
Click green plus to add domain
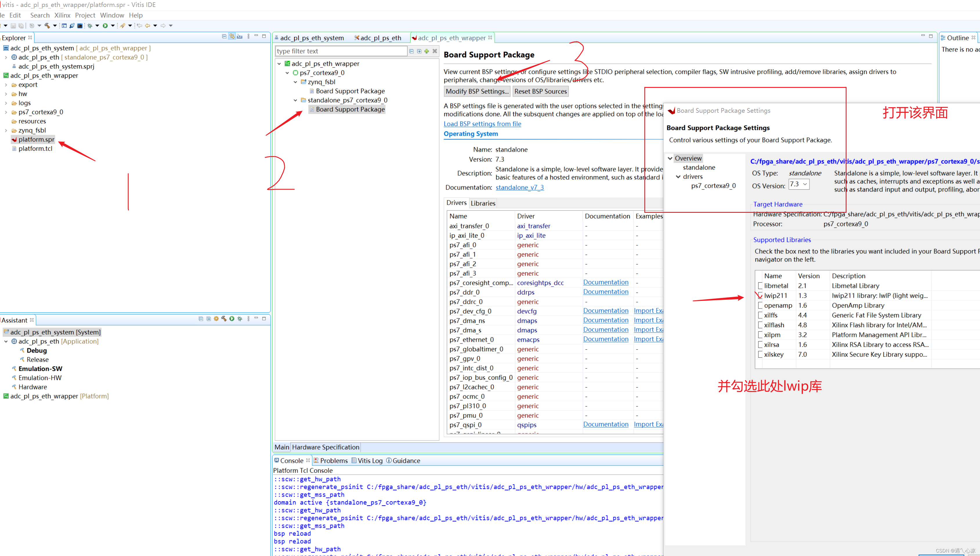click(427, 51)
